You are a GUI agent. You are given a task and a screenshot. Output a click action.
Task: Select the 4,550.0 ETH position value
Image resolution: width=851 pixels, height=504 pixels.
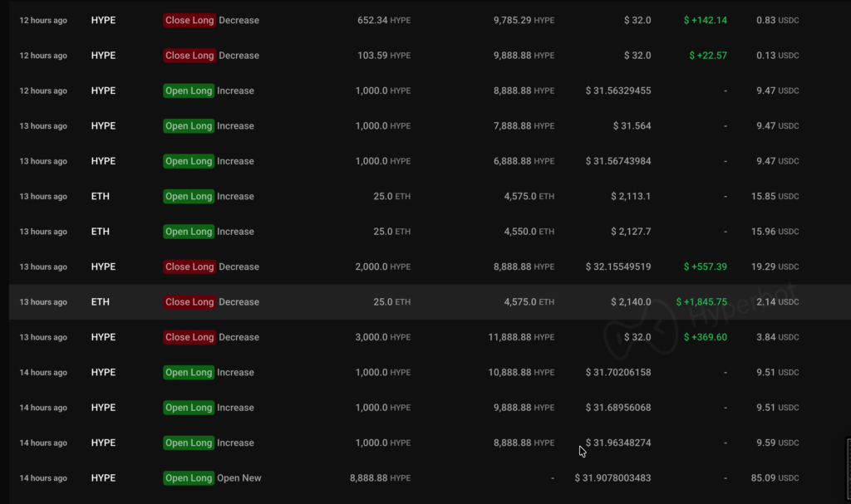(x=529, y=232)
